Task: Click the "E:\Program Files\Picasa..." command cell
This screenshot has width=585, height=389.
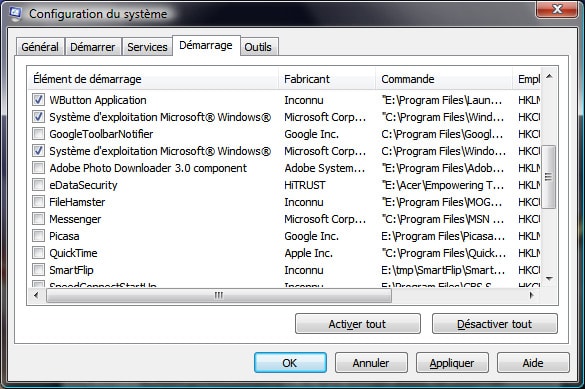Action: coord(443,236)
